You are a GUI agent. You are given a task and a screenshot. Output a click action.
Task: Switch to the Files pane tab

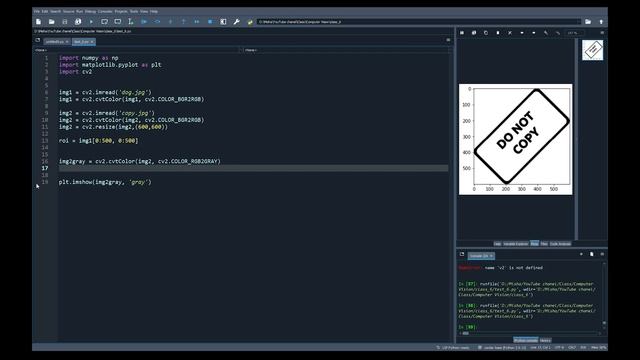[x=544, y=244]
